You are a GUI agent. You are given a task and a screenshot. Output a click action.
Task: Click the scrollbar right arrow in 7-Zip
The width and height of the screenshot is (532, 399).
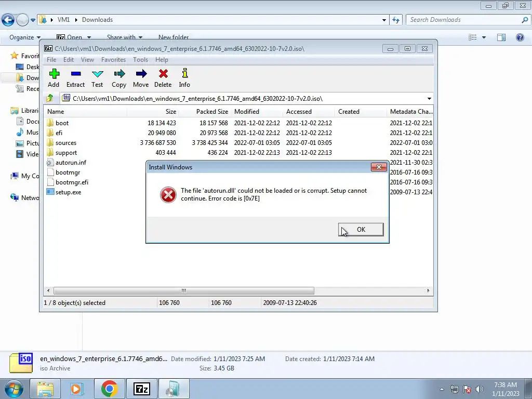pyautogui.click(x=428, y=291)
